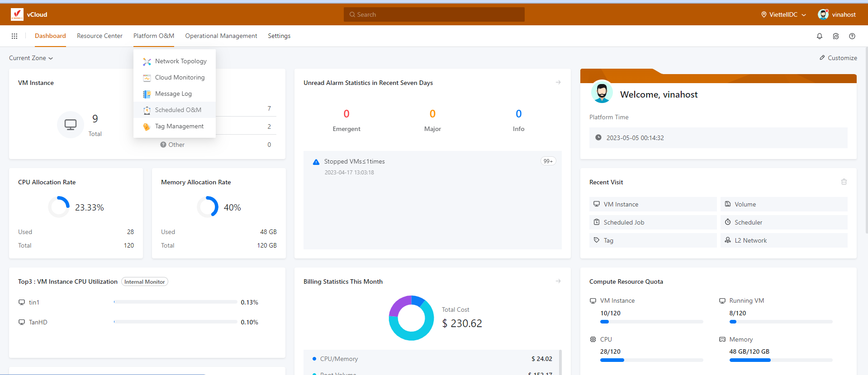The image size is (868, 375).
Task: Open the app grid launcher icon
Action: (x=14, y=36)
